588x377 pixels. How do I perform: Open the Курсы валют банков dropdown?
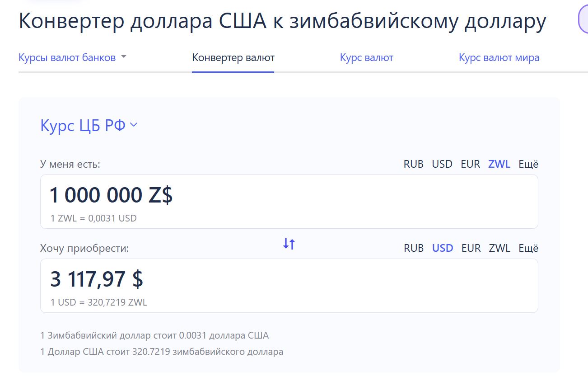coord(73,57)
